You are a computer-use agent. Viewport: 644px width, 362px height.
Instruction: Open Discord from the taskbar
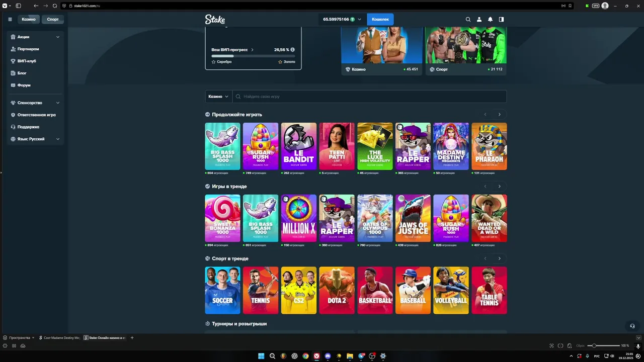(328, 356)
